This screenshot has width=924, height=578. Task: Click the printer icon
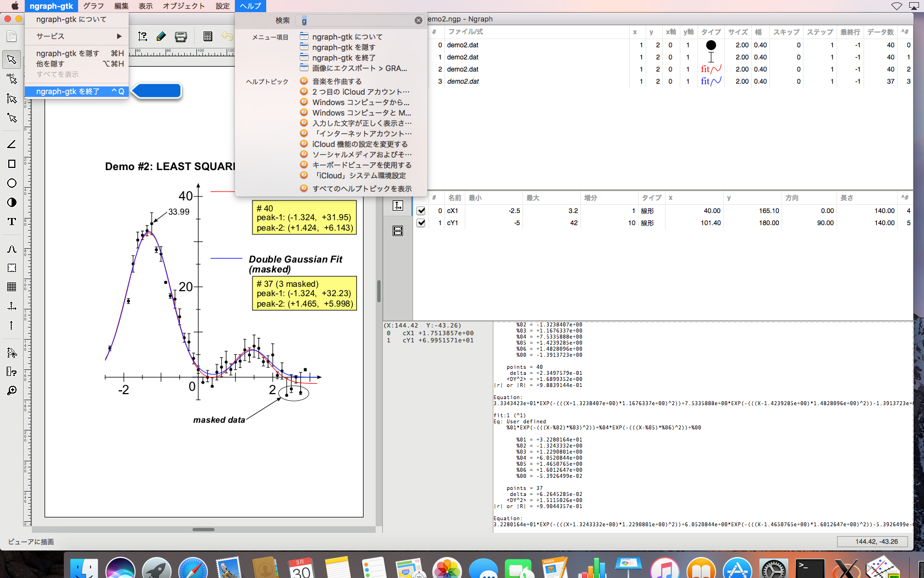point(181,36)
